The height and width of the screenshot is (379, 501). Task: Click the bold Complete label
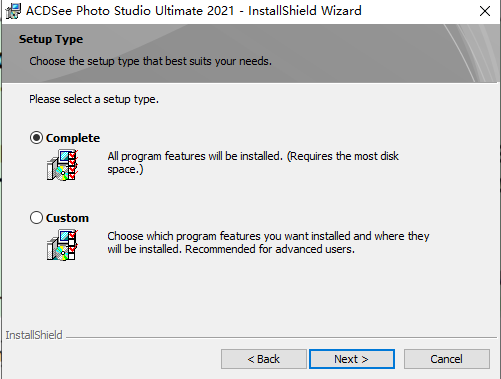click(73, 138)
